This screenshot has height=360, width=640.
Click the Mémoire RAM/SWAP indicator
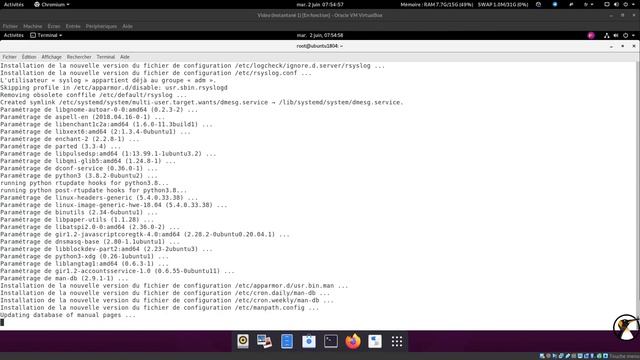[464, 4]
